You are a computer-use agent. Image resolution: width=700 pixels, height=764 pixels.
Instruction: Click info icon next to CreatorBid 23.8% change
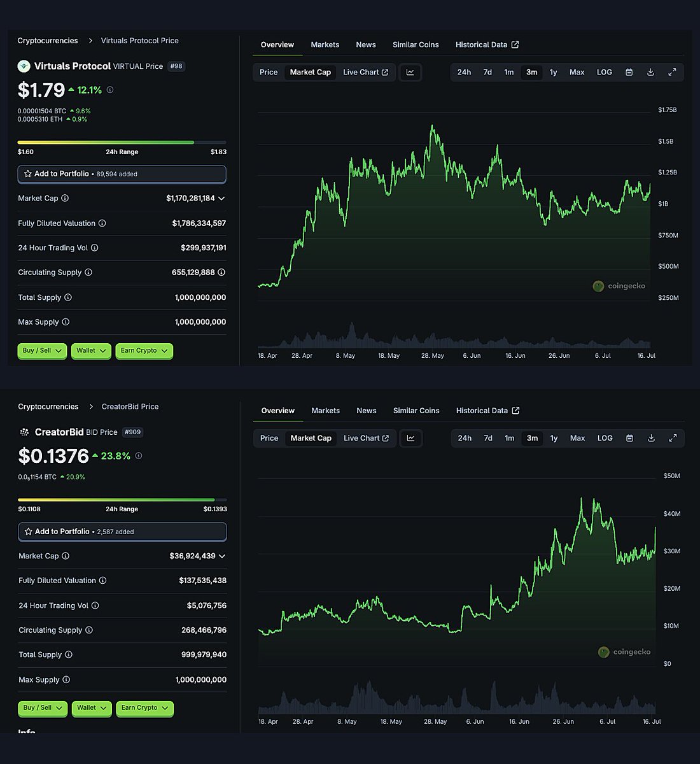tap(139, 456)
